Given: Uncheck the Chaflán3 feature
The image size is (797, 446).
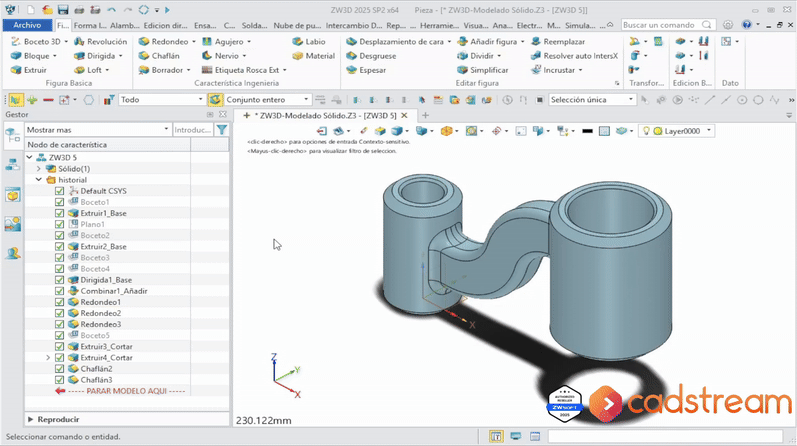Looking at the screenshot, I should pyautogui.click(x=59, y=380).
